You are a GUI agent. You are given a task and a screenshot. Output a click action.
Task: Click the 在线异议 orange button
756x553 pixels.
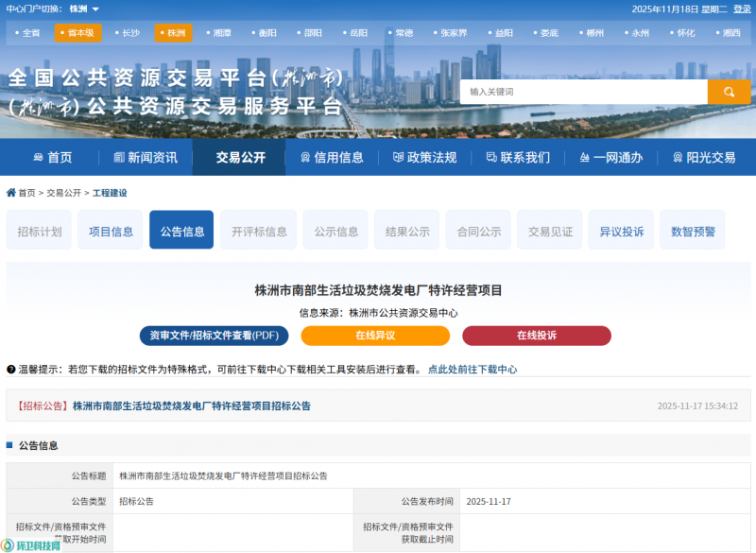point(375,336)
